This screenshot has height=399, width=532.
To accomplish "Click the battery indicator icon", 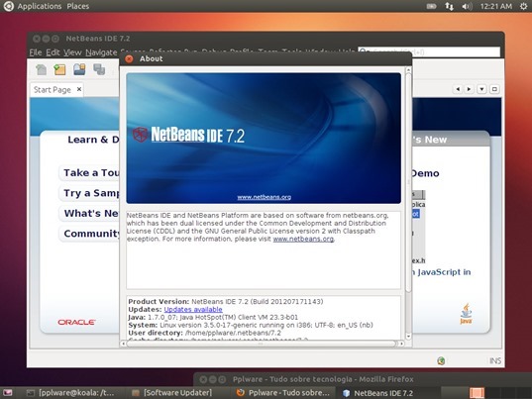I will [x=432, y=6].
